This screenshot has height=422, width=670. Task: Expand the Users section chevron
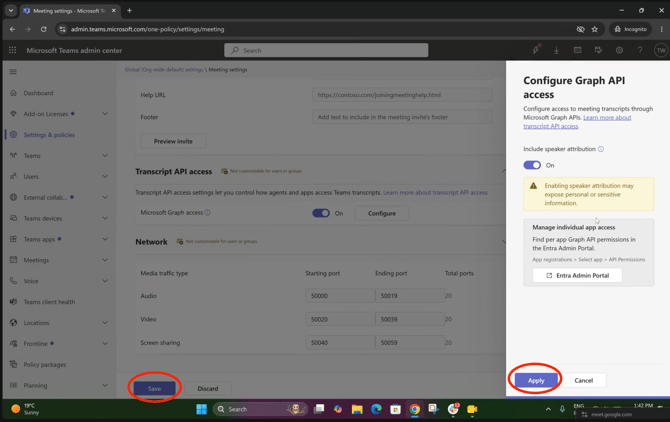[x=105, y=176]
